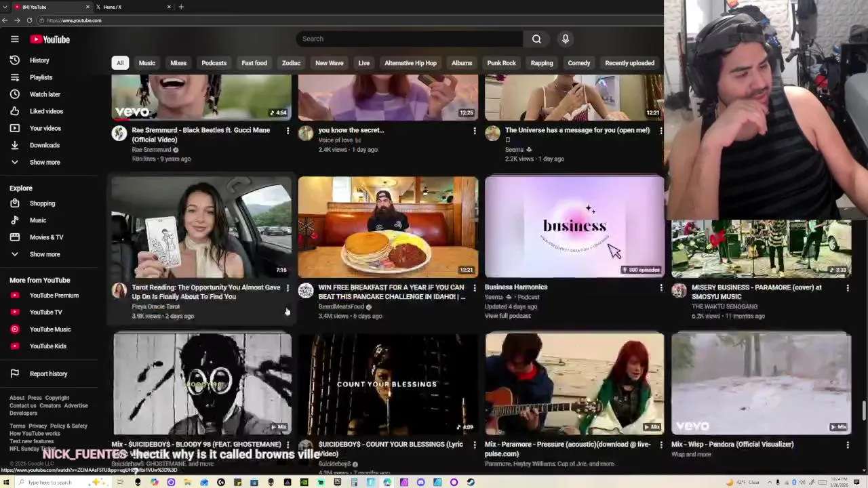Select Alternative Hip Hop filter chip
Screen dimensions: 868x488
(410, 63)
